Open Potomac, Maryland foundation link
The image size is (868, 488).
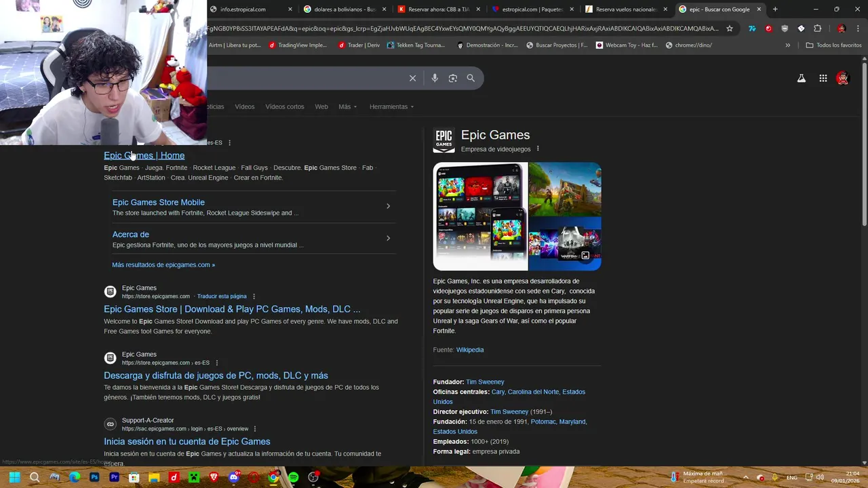[558, 422]
